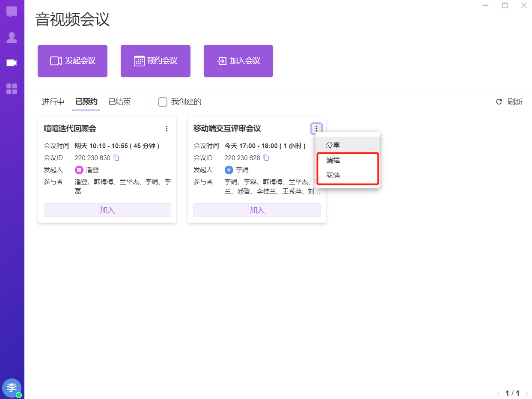Click the 预约会议 button
This screenshot has width=532, height=399.
(155, 61)
